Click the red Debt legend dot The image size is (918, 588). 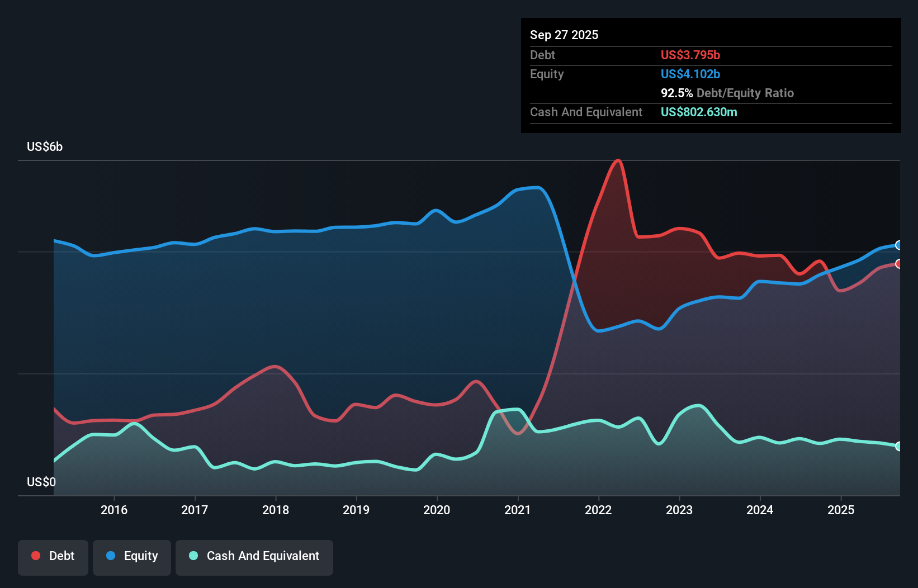tap(36, 556)
